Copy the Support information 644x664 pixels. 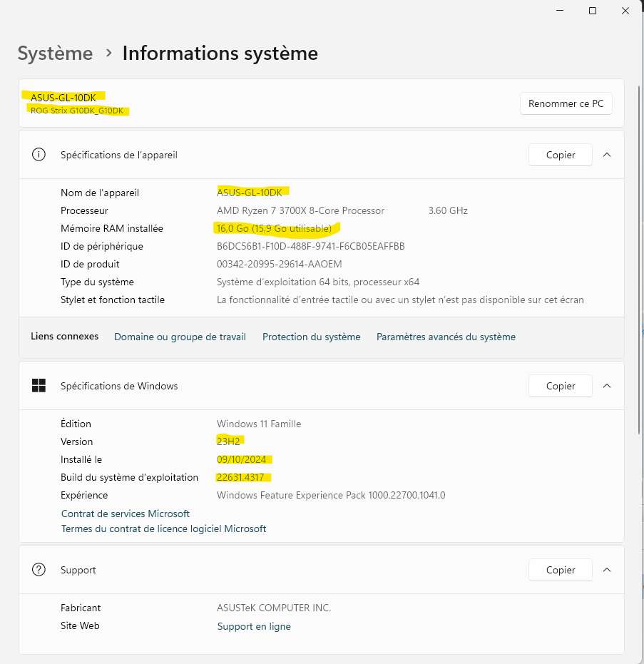coord(561,570)
